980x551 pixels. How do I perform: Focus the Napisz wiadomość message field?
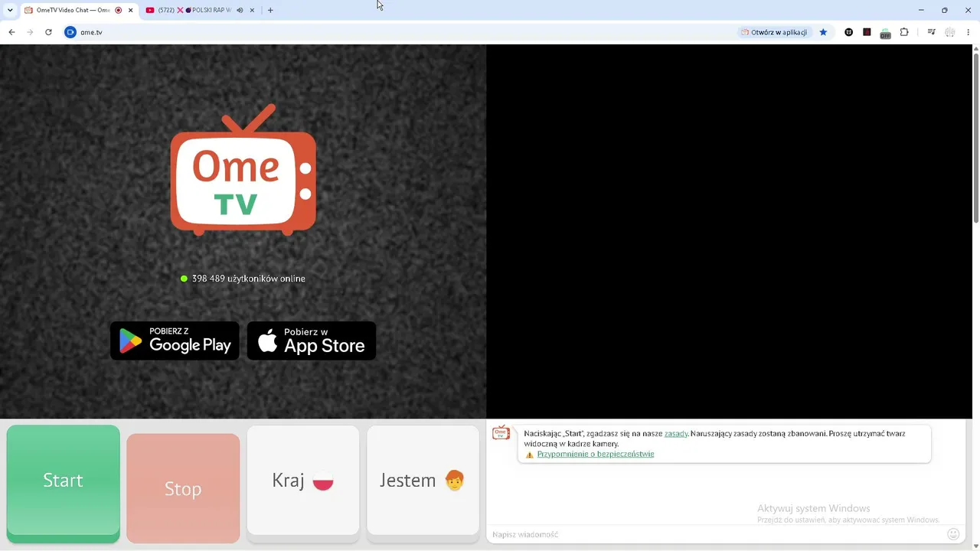(716, 534)
